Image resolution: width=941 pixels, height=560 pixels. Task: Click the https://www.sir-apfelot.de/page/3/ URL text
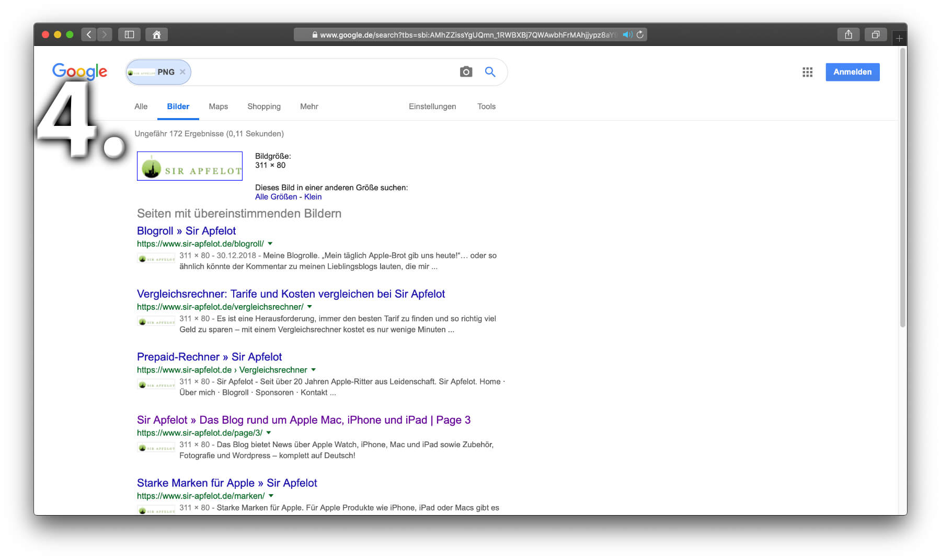pyautogui.click(x=200, y=433)
